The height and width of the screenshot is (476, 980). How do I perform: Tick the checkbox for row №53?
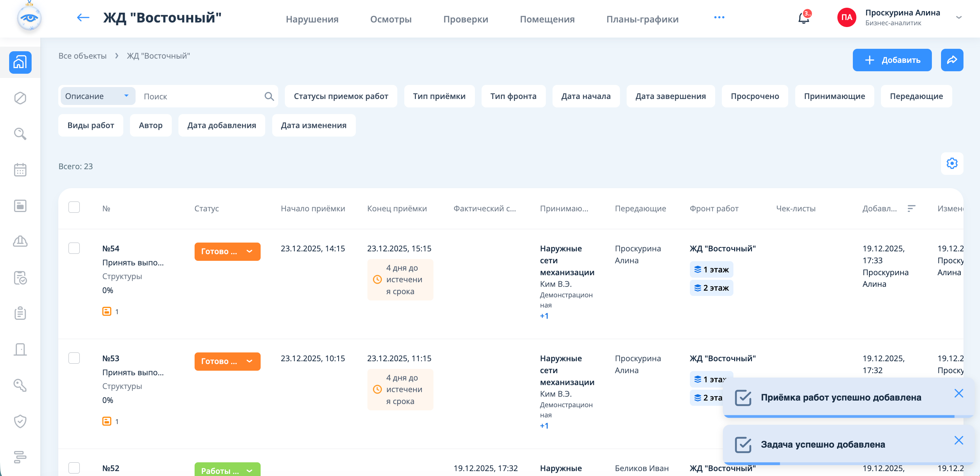(x=74, y=358)
